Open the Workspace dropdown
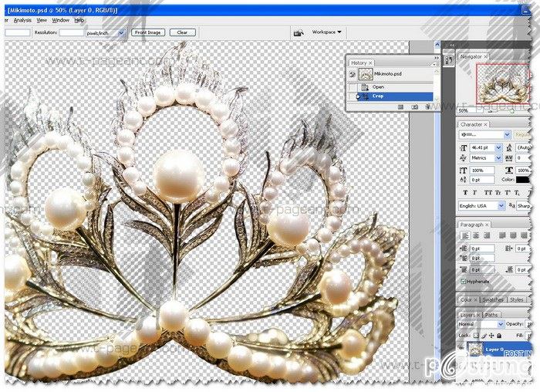Image resolution: width=540 pixels, height=392 pixels. tap(326, 32)
